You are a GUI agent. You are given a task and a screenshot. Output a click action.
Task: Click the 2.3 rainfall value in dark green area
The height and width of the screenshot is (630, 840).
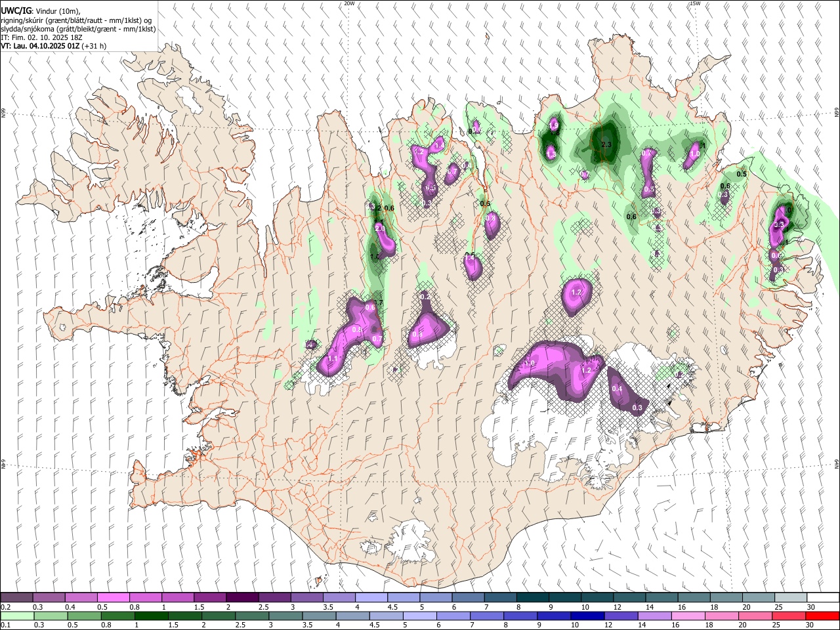(x=606, y=144)
